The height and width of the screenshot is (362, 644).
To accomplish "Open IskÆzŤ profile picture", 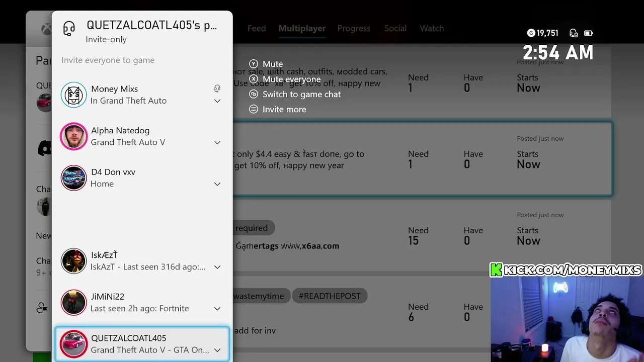I will pyautogui.click(x=73, y=261).
